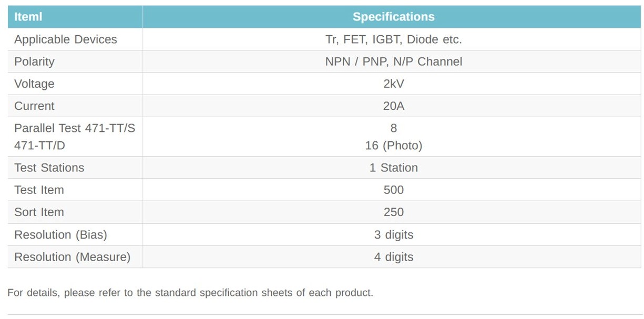Select the Polarity row label

point(34,61)
